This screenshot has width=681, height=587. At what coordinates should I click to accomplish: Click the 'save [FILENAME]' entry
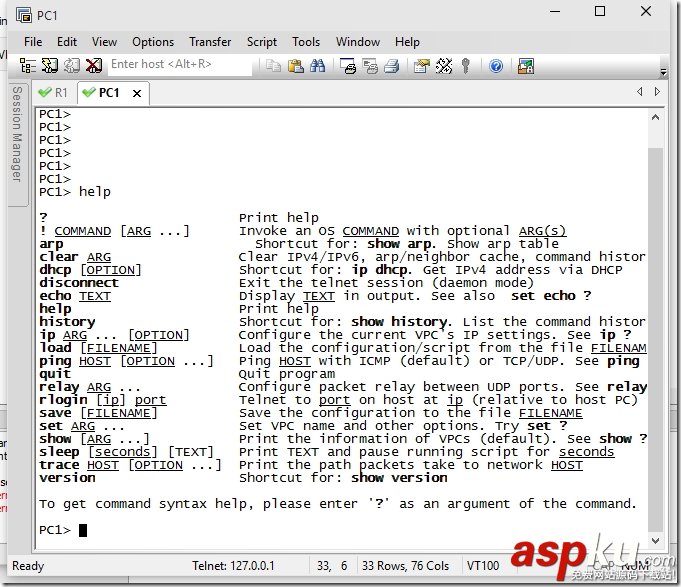pos(98,413)
